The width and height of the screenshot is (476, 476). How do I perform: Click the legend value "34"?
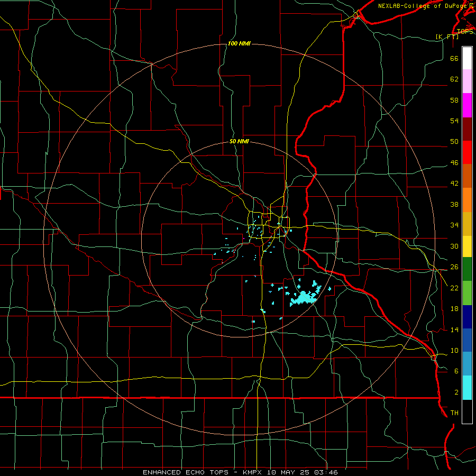[454, 225]
